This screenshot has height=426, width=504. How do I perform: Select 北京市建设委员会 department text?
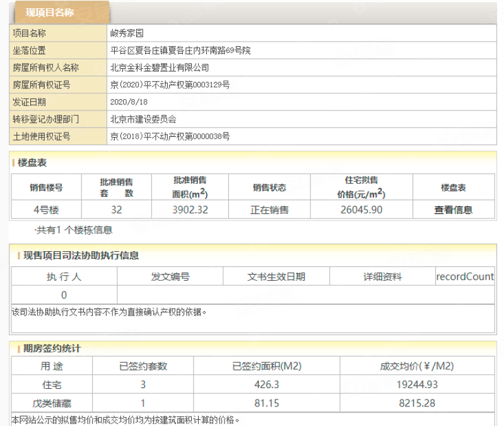(143, 119)
